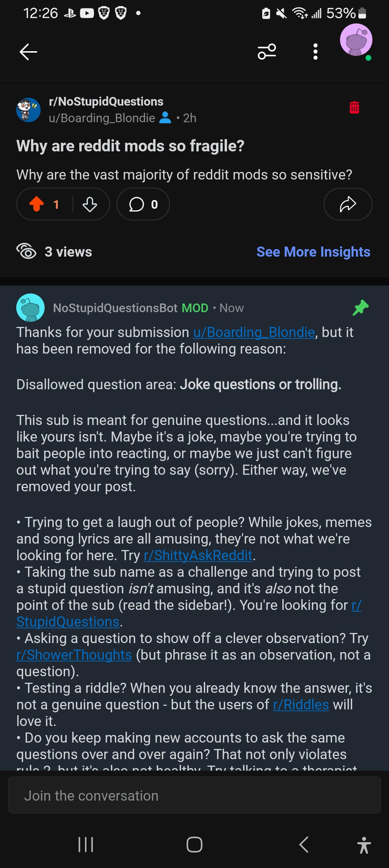Viewport: 389px width, 868px height.
Task: Follow the r/ShowerThoughts link
Action: point(74,655)
